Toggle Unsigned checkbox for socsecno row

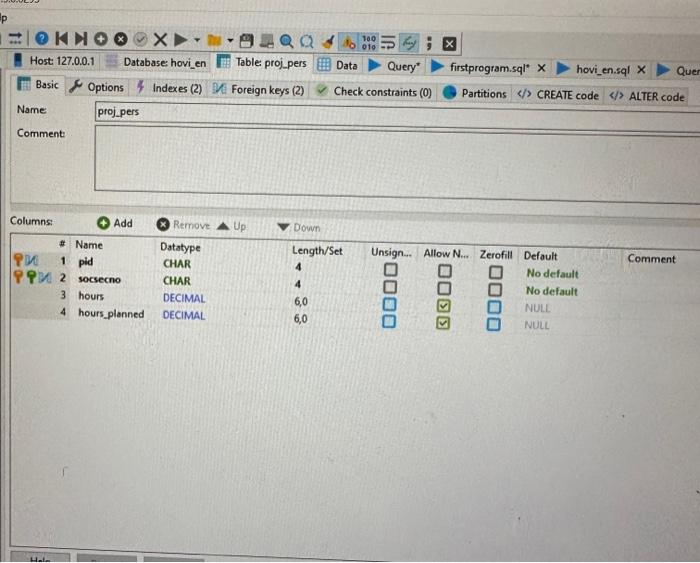[390, 287]
